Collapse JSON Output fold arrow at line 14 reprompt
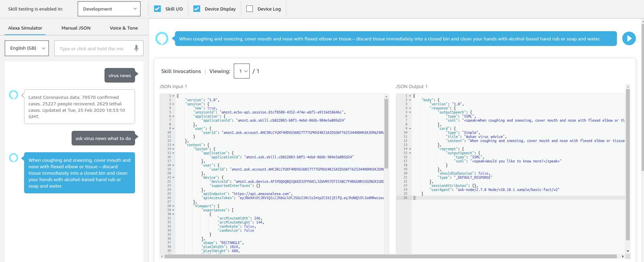The image size is (644, 262). pyautogui.click(x=410, y=149)
